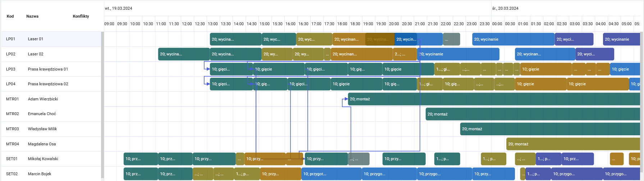Click the gray task bar in Laser 01 row
Viewport: 644px width, 181px height.
tap(451, 39)
